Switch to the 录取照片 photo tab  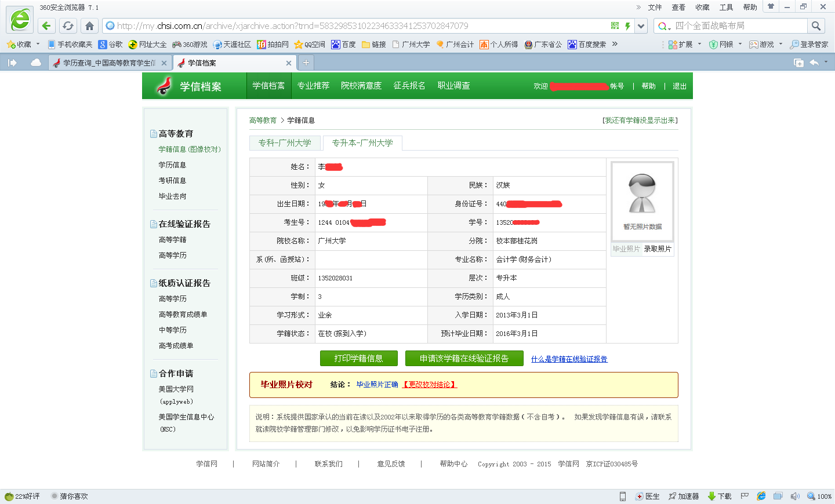pos(658,249)
